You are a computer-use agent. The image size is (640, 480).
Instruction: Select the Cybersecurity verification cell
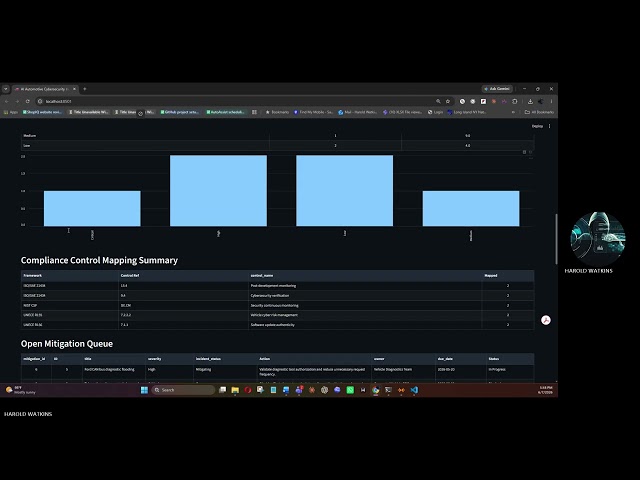tap(365, 296)
